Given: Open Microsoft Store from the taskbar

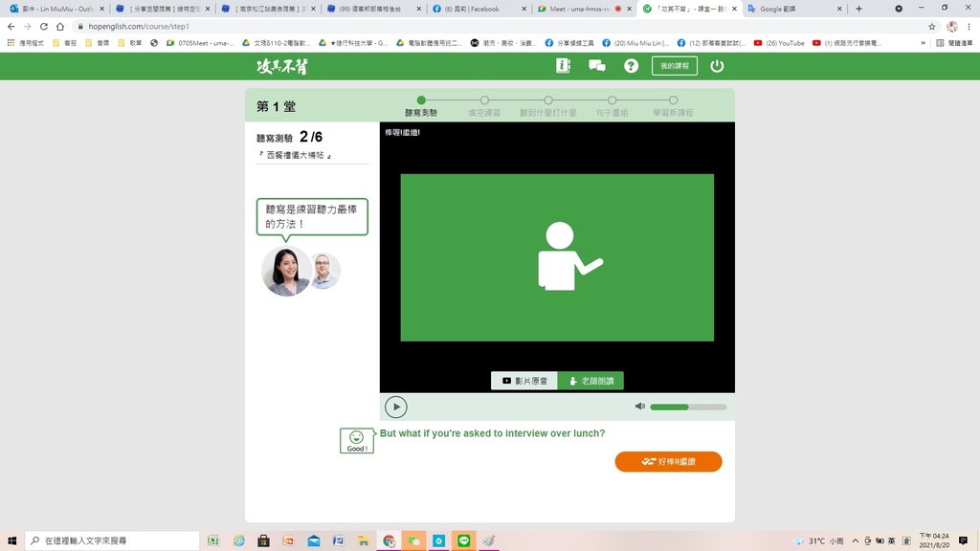Looking at the screenshot, I should (x=264, y=541).
